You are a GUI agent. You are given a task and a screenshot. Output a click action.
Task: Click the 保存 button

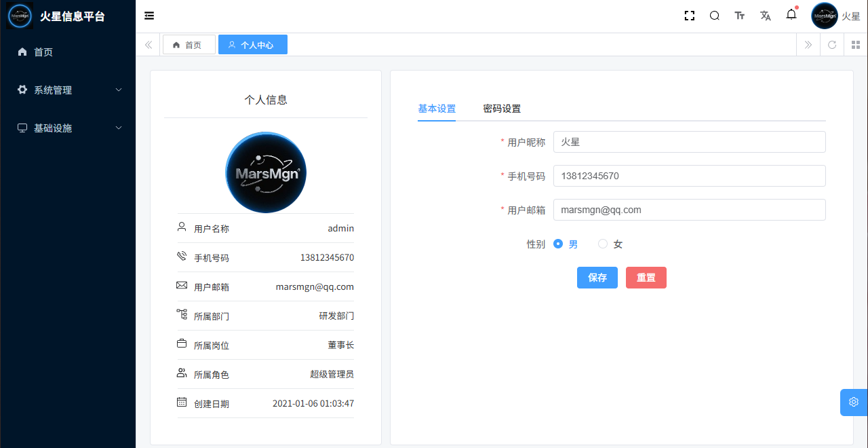click(597, 278)
